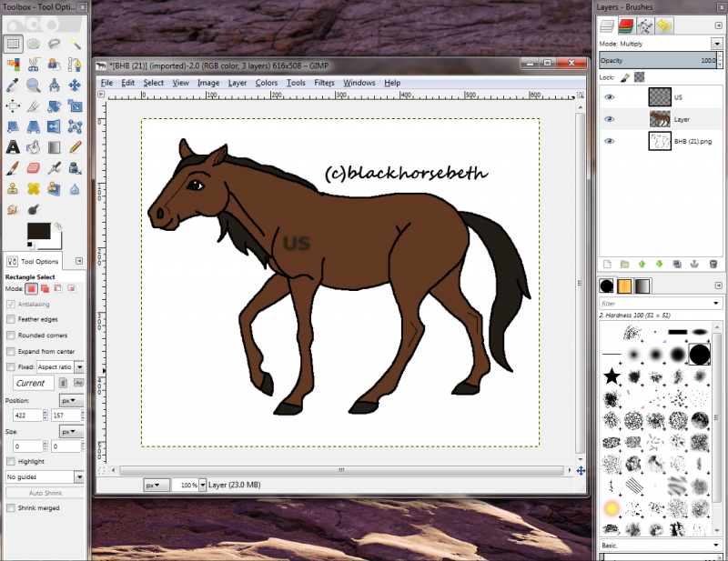Enable the Shrink merged checkbox
Image resolution: width=728 pixels, height=561 pixels.
[11, 508]
